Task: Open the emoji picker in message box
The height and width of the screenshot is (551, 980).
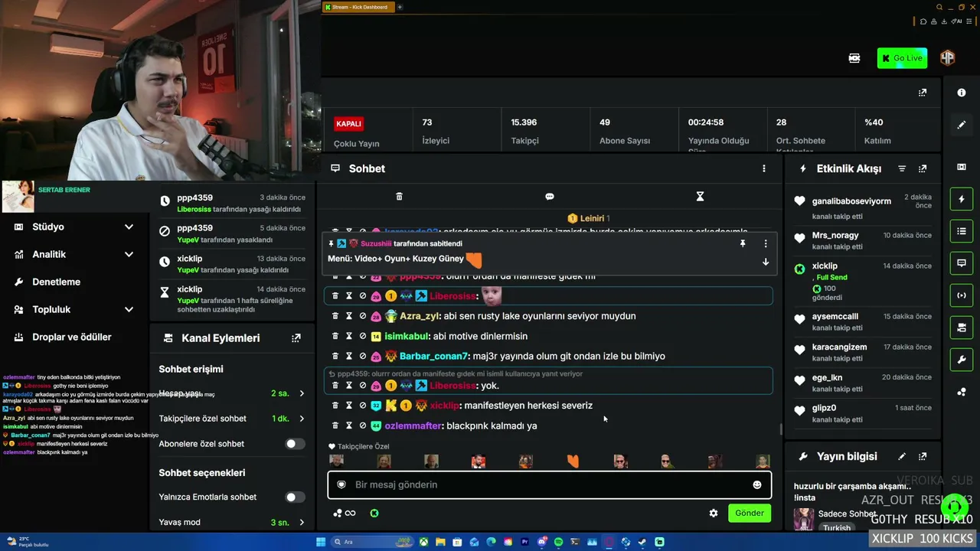Action: click(x=757, y=484)
